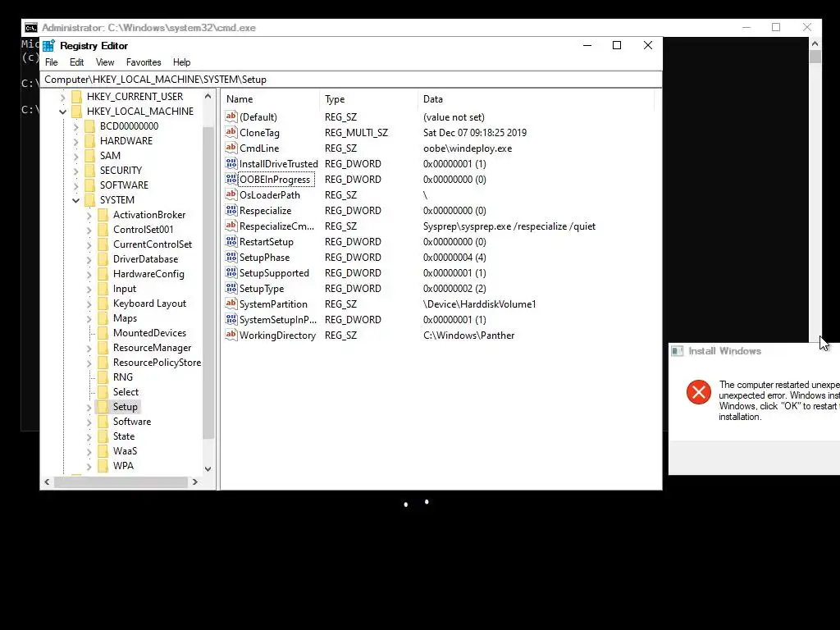
Task: Select the MountedDevices tree key
Action: (x=149, y=333)
